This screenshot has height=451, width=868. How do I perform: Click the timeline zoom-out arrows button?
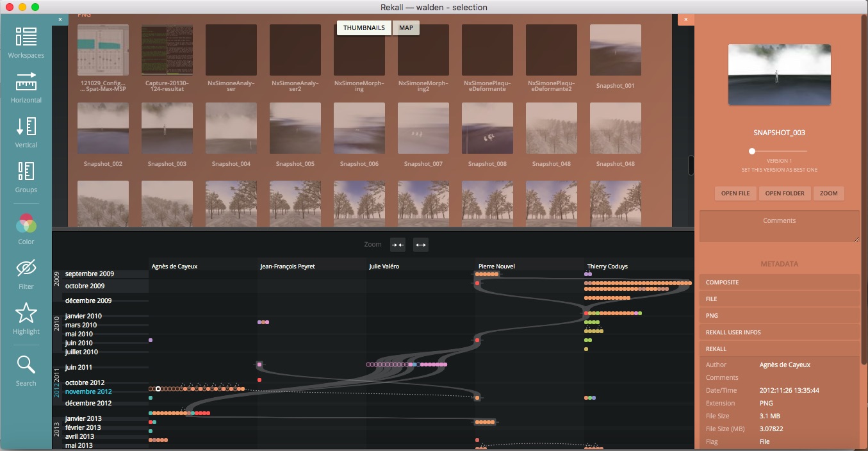421,245
